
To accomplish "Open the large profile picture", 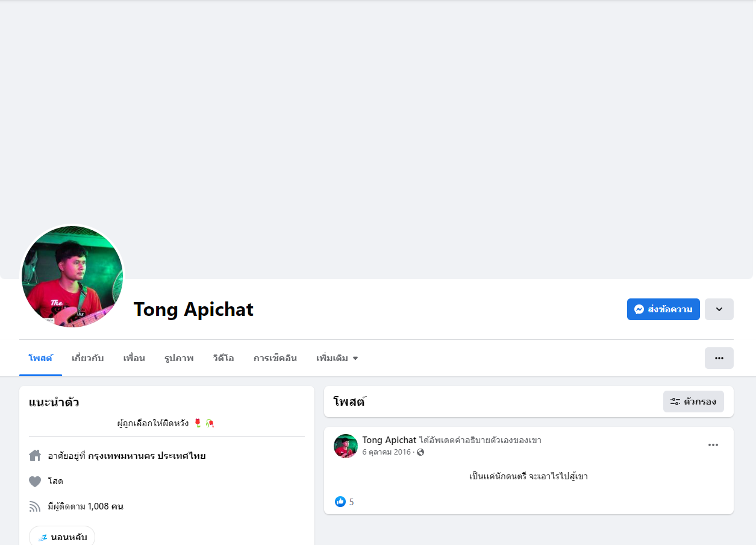I will click(x=72, y=277).
